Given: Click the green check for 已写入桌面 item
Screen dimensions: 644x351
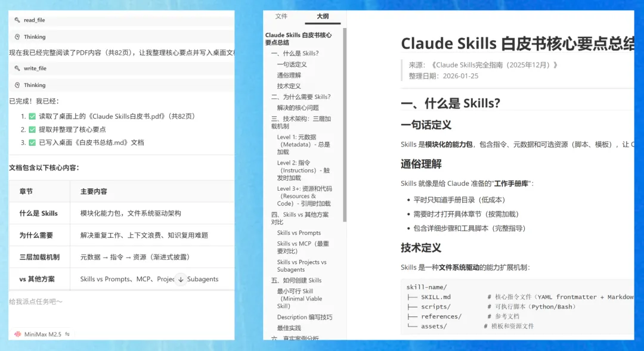Looking at the screenshot, I should click(32, 143).
